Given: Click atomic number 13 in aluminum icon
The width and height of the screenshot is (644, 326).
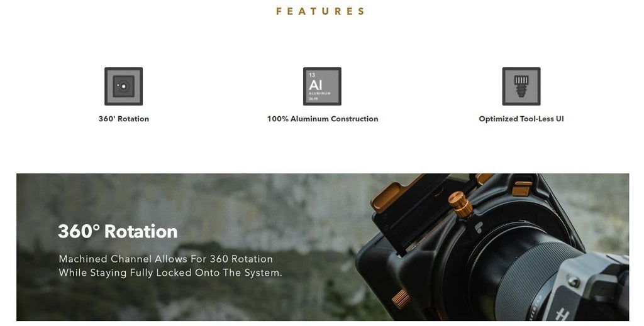Looking at the screenshot, I should coord(312,75).
